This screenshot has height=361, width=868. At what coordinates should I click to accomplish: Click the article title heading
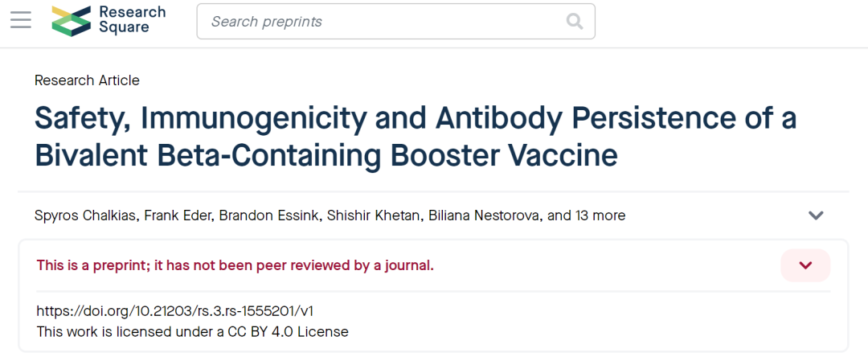(x=415, y=119)
